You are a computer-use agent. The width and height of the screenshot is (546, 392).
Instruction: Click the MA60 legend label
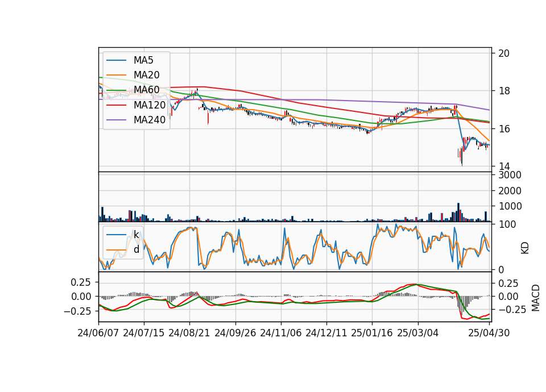[146, 90]
